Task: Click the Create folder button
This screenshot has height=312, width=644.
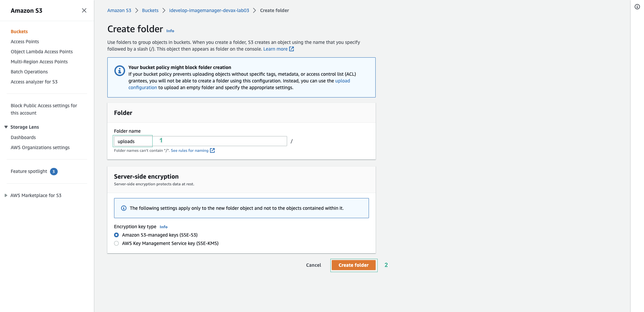Action: 354,265
